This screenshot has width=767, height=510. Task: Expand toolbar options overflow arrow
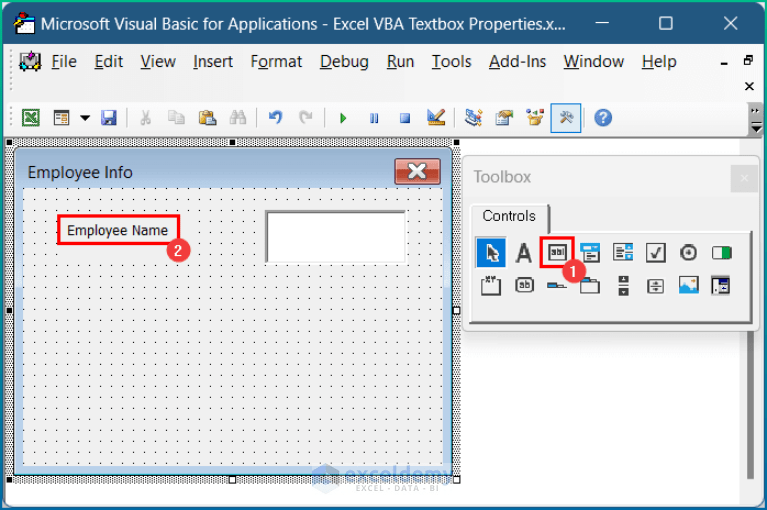[756, 120]
